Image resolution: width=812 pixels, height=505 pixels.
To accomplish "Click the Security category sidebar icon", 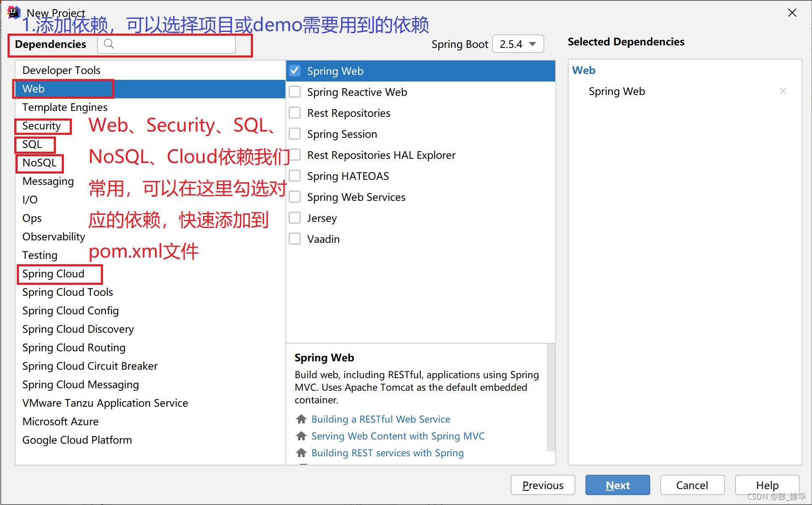I will (x=41, y=125).
